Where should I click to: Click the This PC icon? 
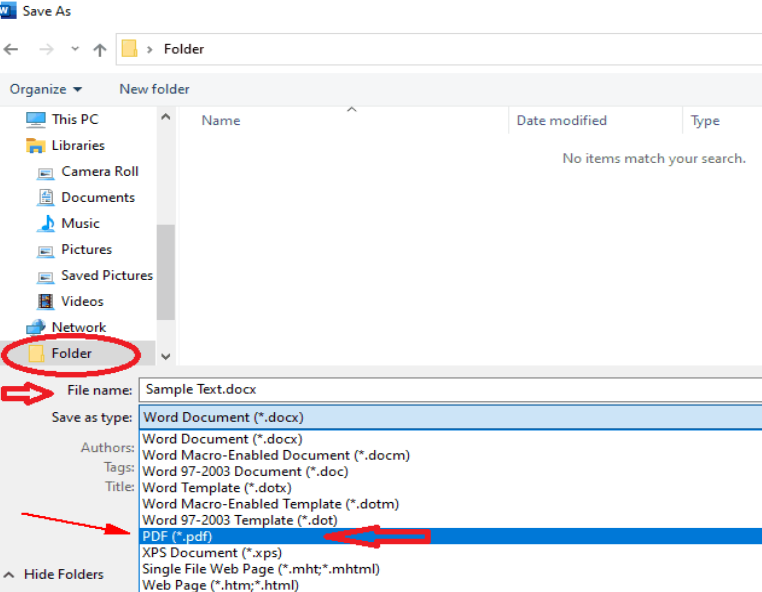pyautogui.click(x=36, y=119)
